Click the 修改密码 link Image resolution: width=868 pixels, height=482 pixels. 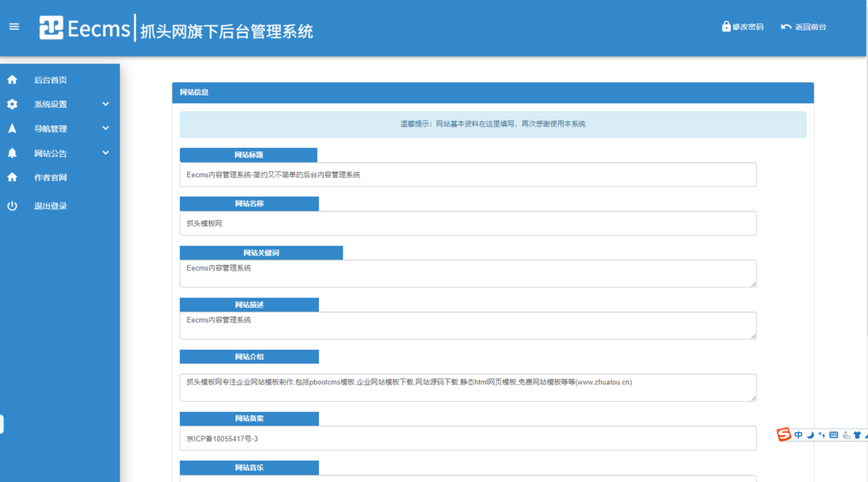pos(748,27)
